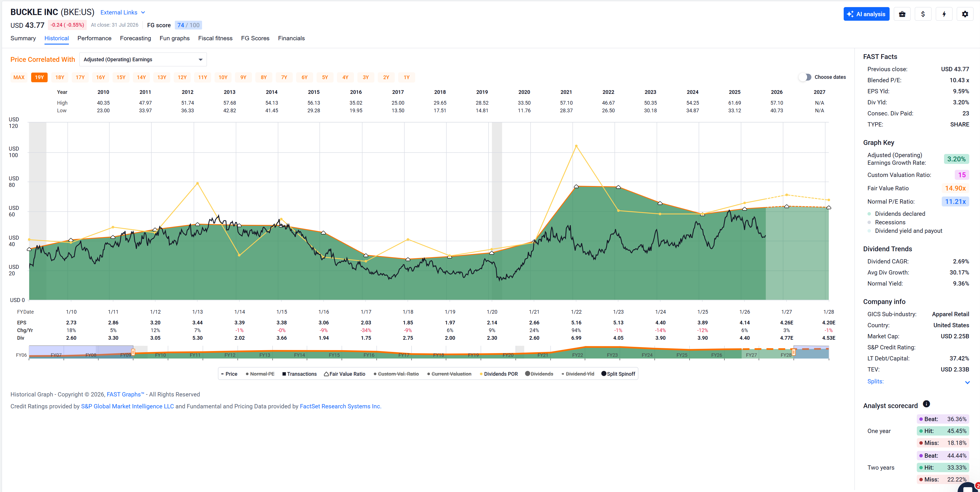Choose the 15Y time range
The image size is (980, 492).
tap(121, 77)
